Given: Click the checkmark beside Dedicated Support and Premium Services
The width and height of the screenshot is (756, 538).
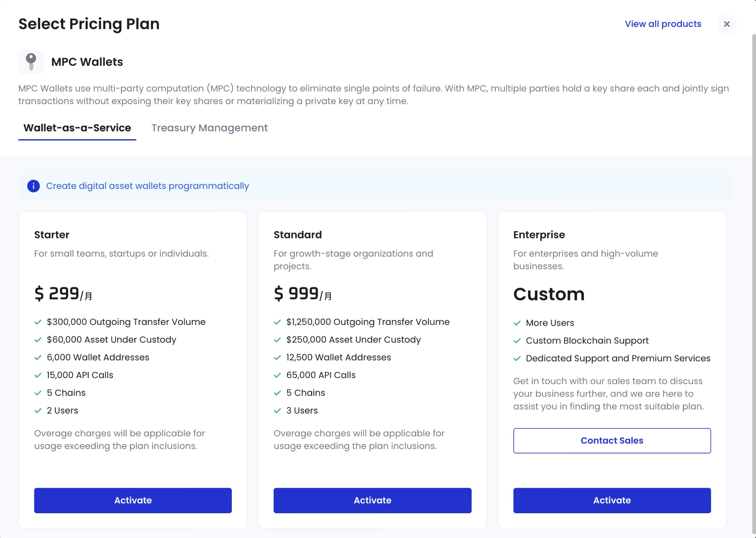Looking at the screenshot, I should click(518, 358).
